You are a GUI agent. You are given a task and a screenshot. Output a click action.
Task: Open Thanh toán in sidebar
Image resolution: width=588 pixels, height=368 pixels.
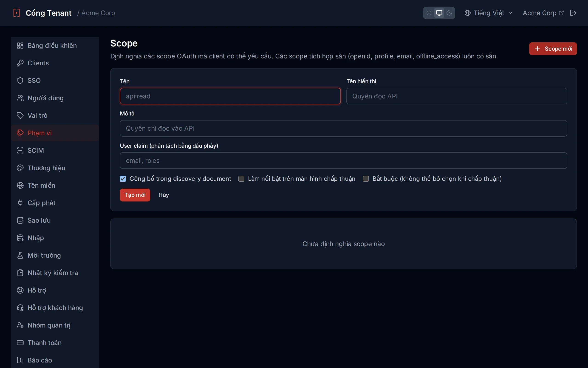55,343
